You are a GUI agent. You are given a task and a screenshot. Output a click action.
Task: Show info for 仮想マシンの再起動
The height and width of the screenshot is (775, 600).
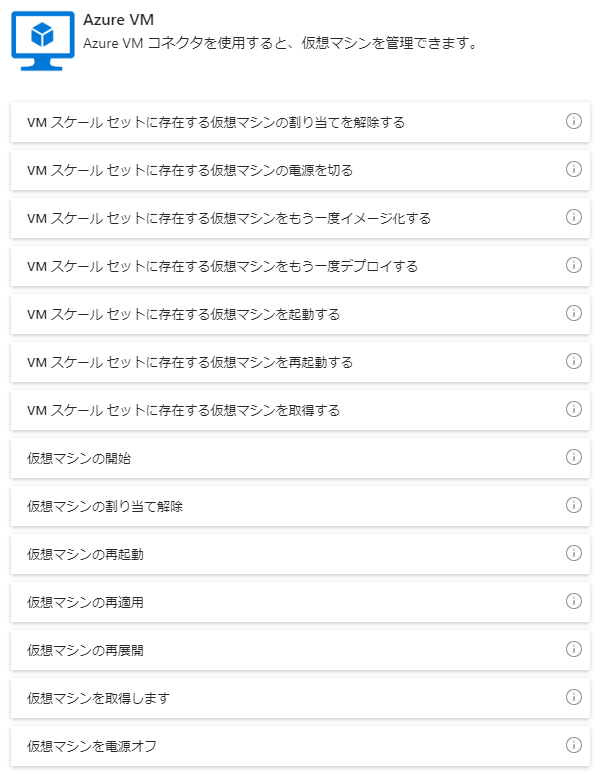(573, 553)
